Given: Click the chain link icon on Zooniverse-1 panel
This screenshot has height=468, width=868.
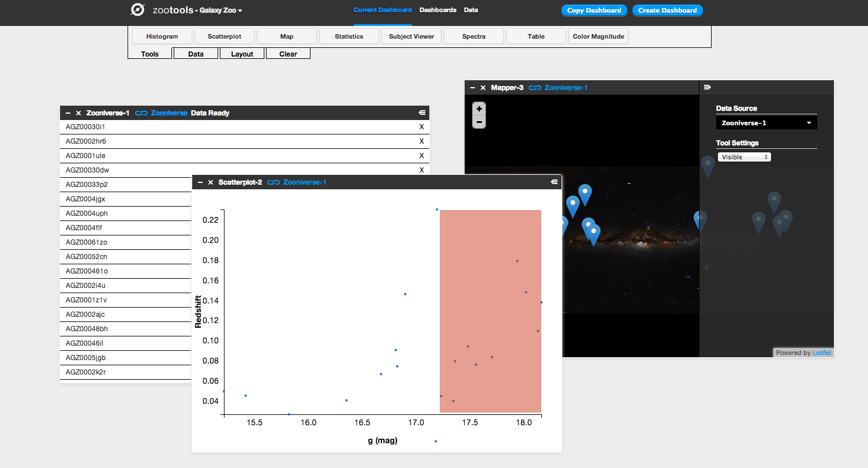Looking at the screenshot, I should [141, 113].
